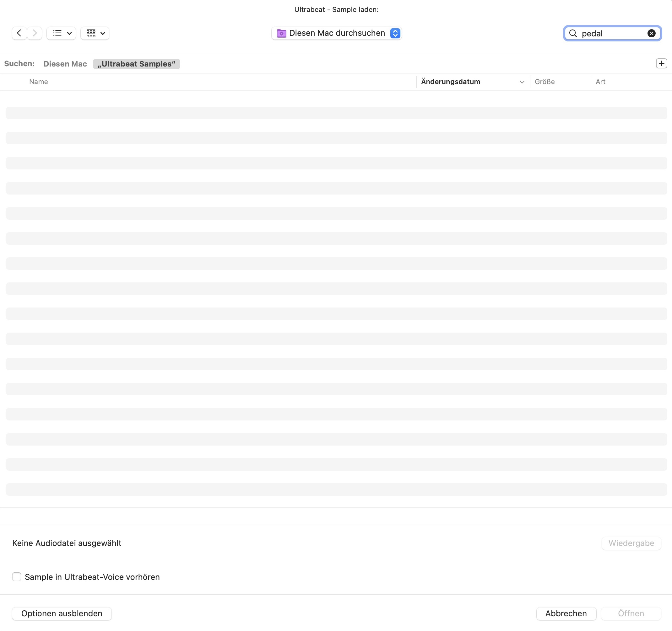Toggle sort order via Änderungsdatum chevron
Viewport: 672px width, 631px height.
522,82
